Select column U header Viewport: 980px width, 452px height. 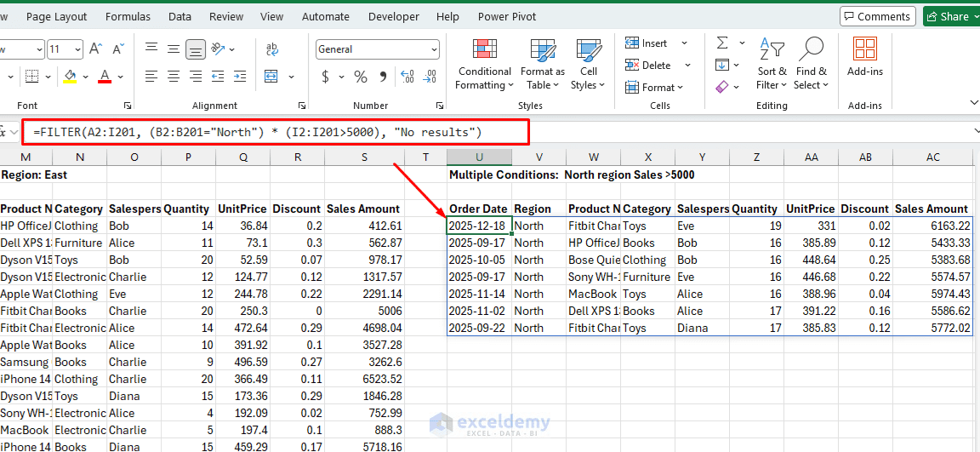point(480,157)
